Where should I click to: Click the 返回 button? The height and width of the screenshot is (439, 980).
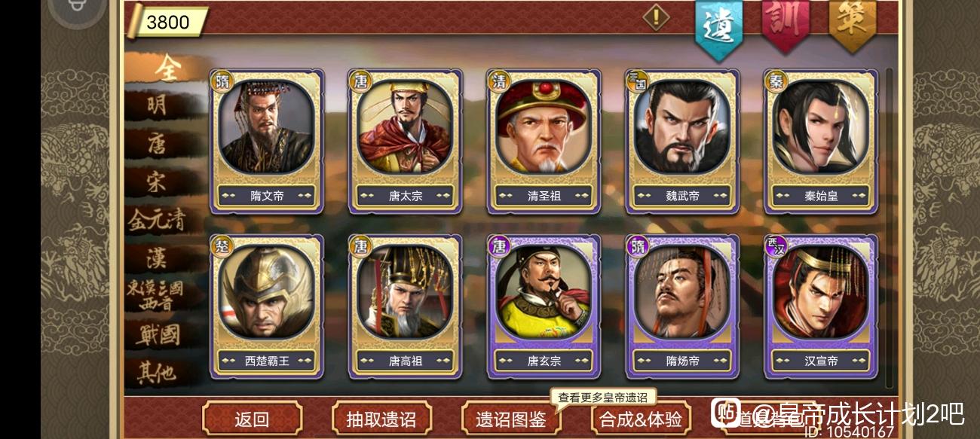(252, 419)
